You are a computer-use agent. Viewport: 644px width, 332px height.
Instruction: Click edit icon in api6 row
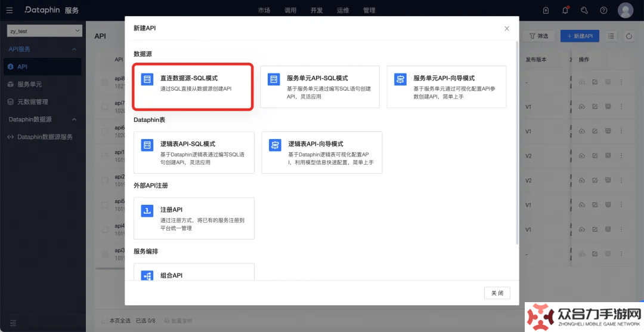595,131
